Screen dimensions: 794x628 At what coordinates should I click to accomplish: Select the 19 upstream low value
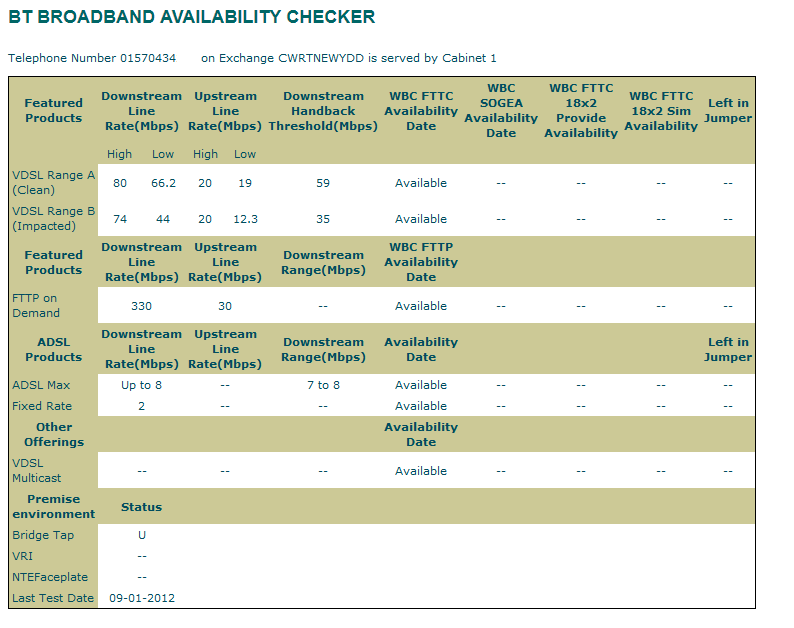pyautogui.click(x=245, y=183)
